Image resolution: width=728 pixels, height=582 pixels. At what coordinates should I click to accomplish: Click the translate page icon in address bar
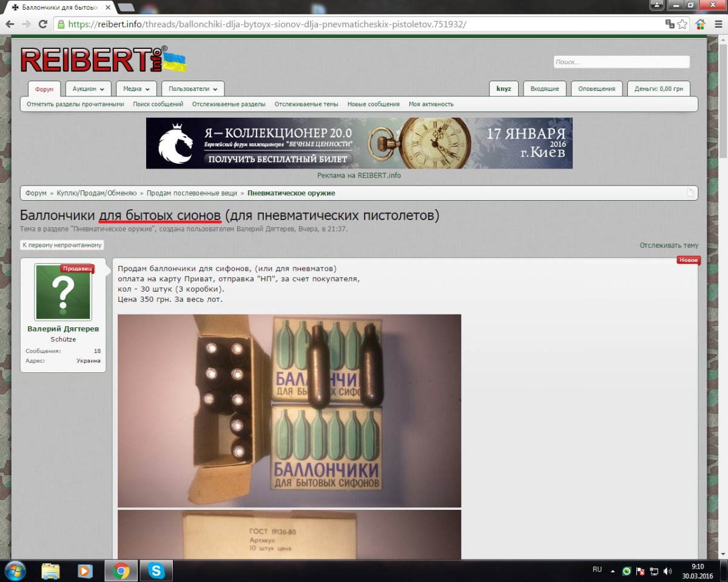pos(670,24)
